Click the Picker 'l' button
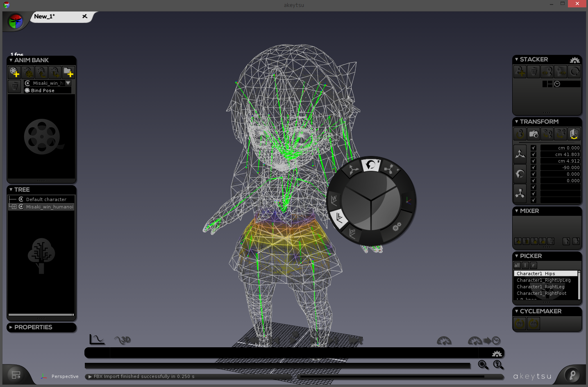588x387 pixels. 525,265
